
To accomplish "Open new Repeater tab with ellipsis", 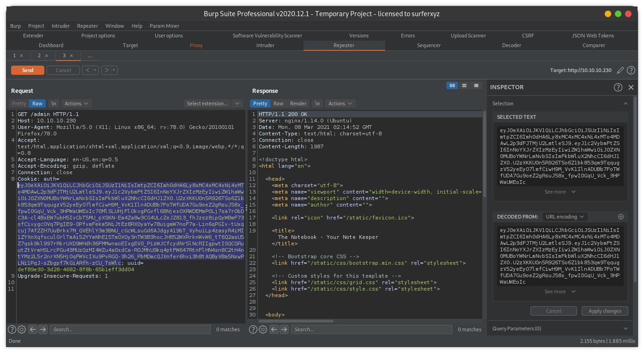I will pos(90,55).
